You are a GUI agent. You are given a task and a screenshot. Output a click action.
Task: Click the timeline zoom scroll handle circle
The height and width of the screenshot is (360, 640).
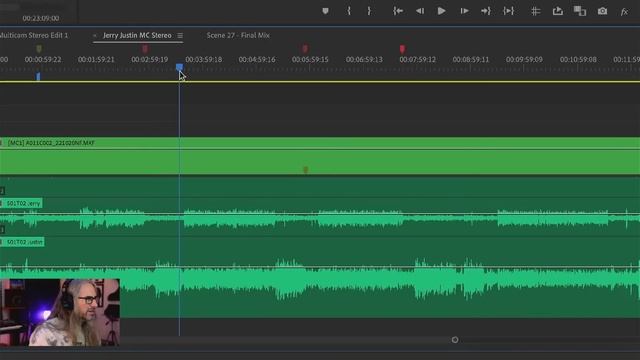[455, 340]
